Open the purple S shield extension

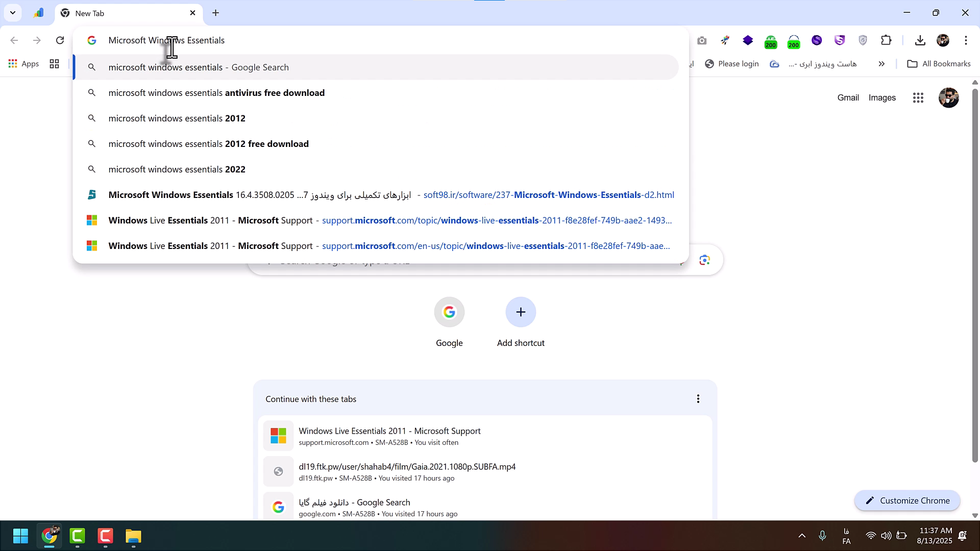click(x=840, y=40)
